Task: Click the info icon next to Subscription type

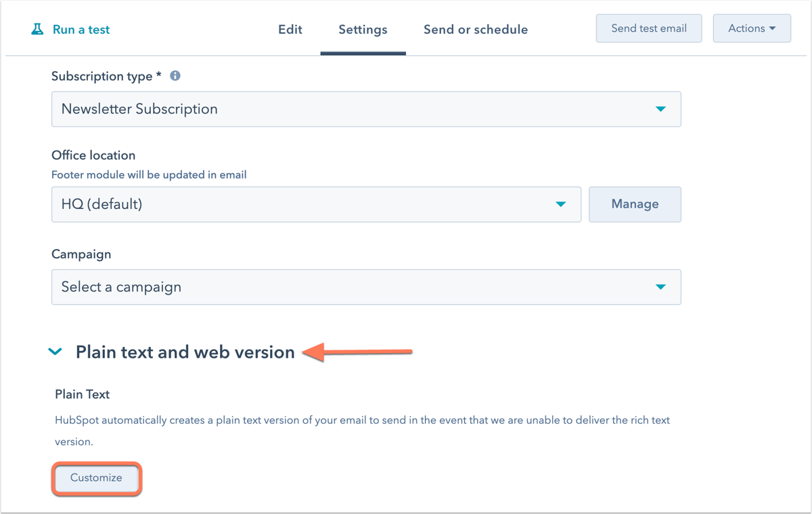Action: coord(175,76)
